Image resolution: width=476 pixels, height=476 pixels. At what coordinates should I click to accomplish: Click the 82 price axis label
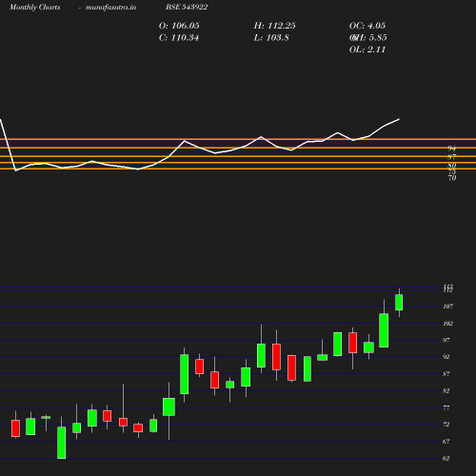coord(446,390)
